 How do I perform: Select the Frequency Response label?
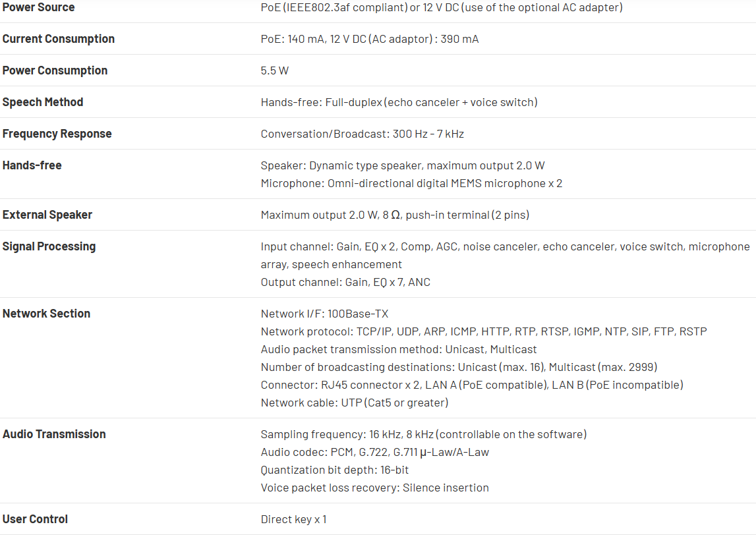[57, 134]
